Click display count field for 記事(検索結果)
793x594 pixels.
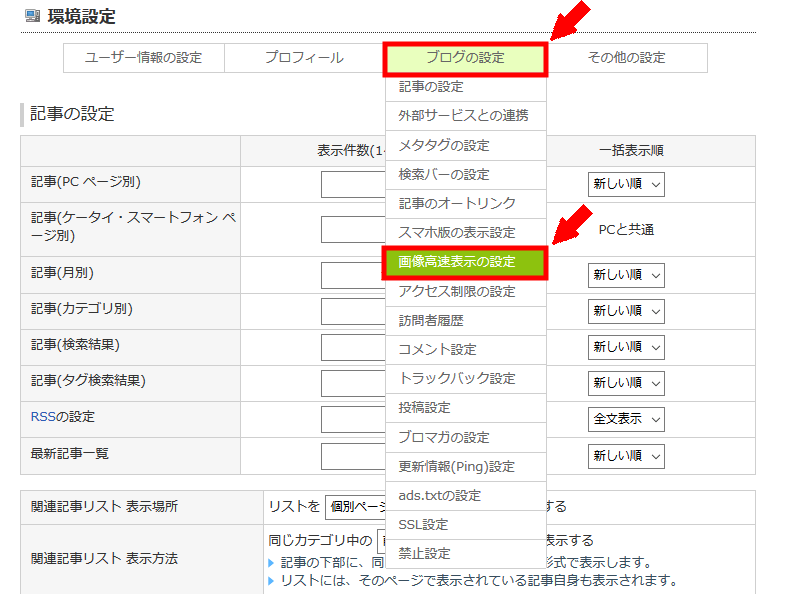pyautogui.click(x=354, y=347)
